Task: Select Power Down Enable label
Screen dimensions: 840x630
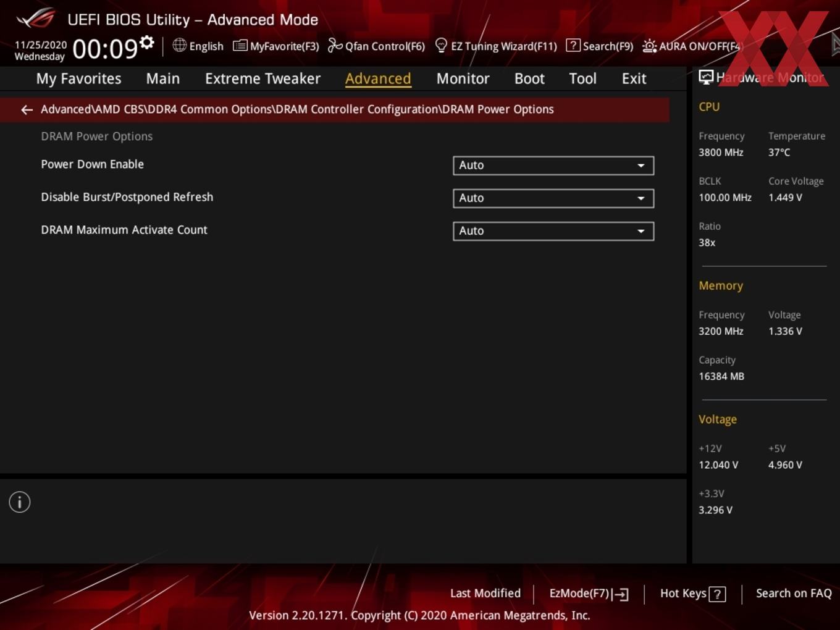Action: (92, 164)
